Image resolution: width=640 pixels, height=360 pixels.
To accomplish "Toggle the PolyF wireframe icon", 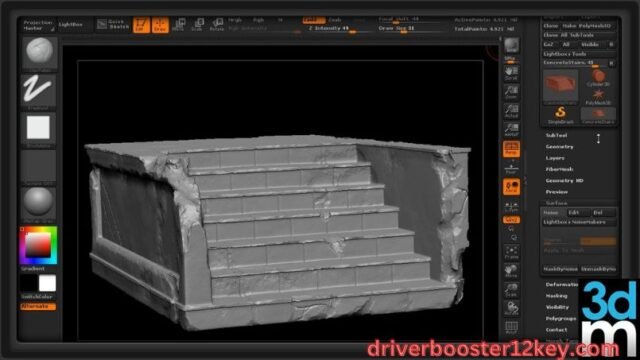I will pos(511,327).
